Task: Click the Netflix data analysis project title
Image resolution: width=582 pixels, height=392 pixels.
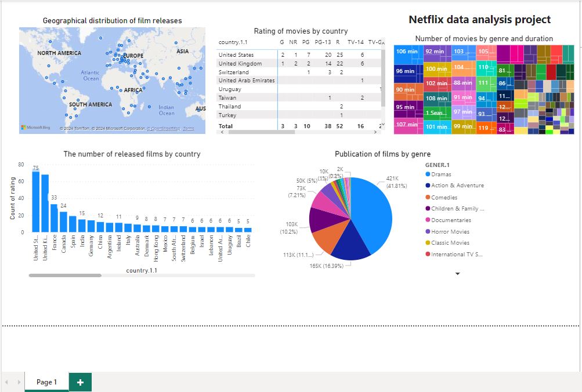Action: pyautogui.click(x=479, y=20)
